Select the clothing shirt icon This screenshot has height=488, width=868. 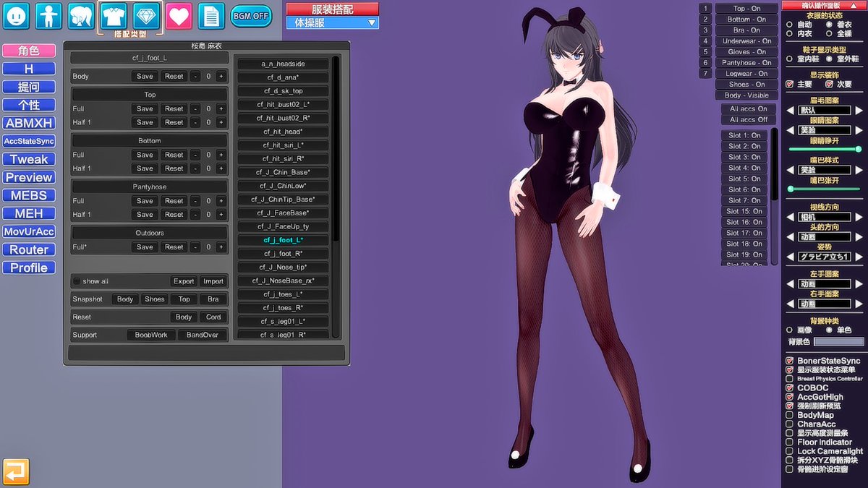[114, 15]
